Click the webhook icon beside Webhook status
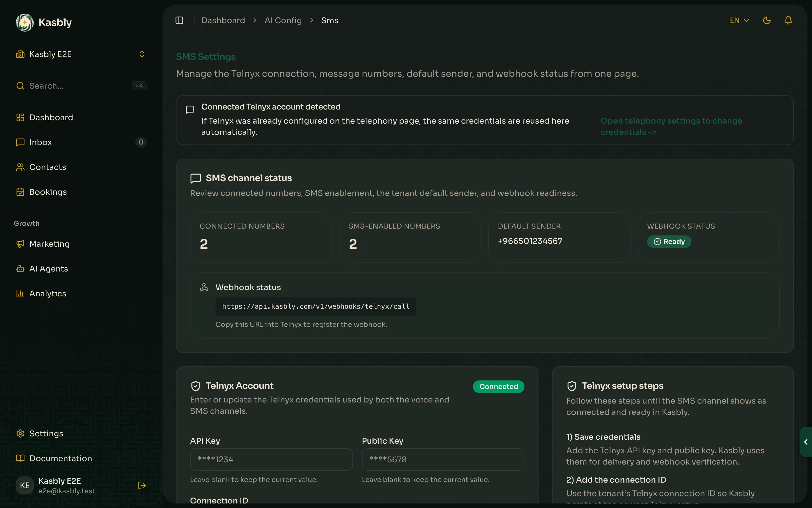812x508 pixels. [204, 287]
